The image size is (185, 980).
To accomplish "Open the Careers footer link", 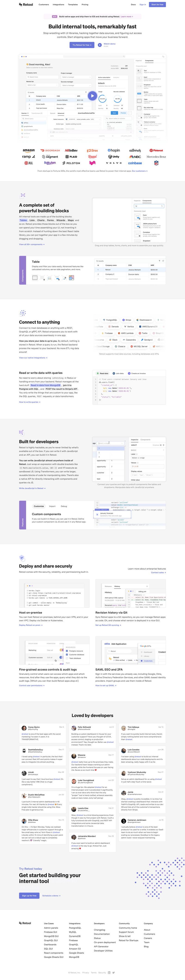I will click(x=148, y=938).
